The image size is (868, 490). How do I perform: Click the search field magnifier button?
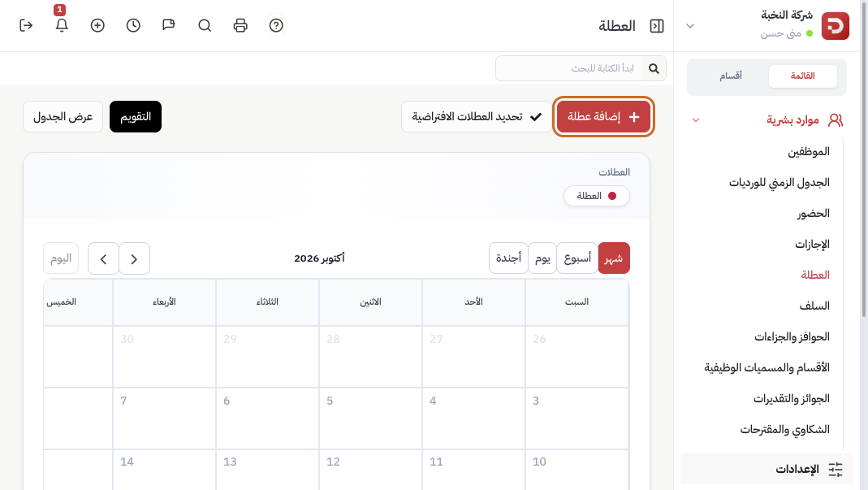[654, 68]
